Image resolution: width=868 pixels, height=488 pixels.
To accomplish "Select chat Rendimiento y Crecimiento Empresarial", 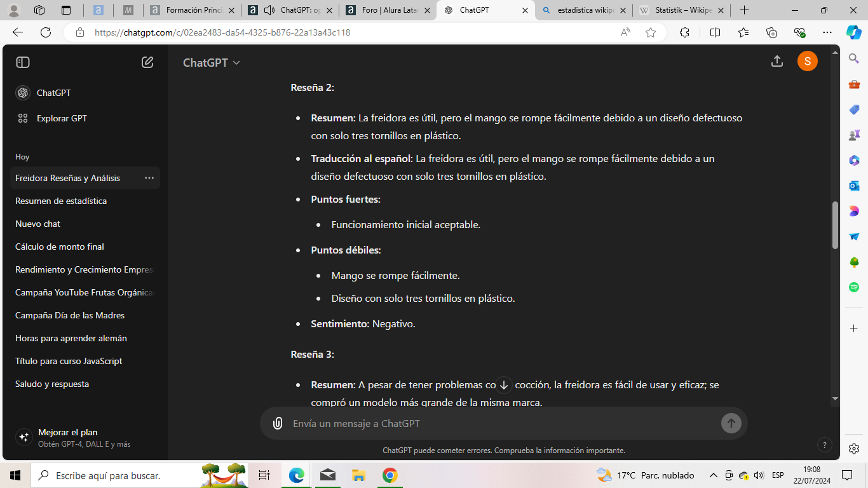I will 85,269.
